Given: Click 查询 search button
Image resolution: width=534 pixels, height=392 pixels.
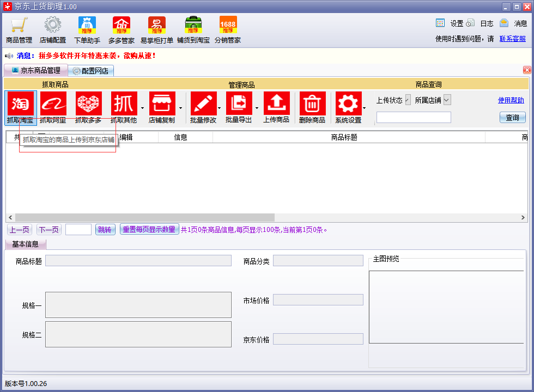Looking at the screenshot, I should (513, 118).
